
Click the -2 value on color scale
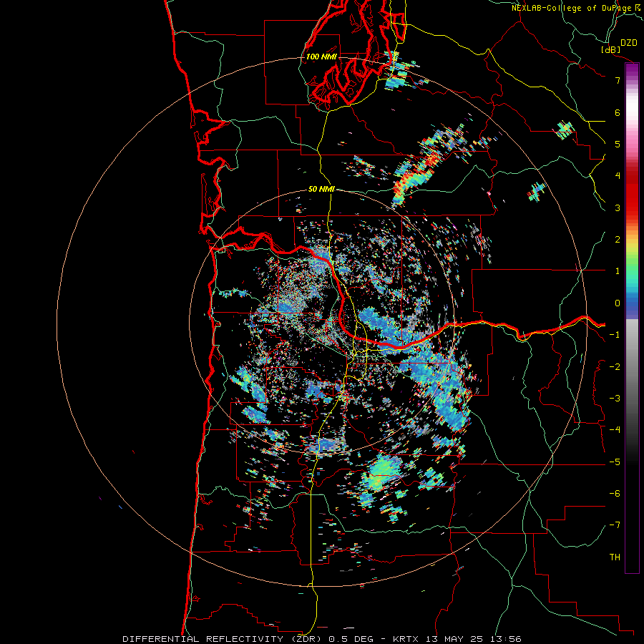[x=615, y=367]
